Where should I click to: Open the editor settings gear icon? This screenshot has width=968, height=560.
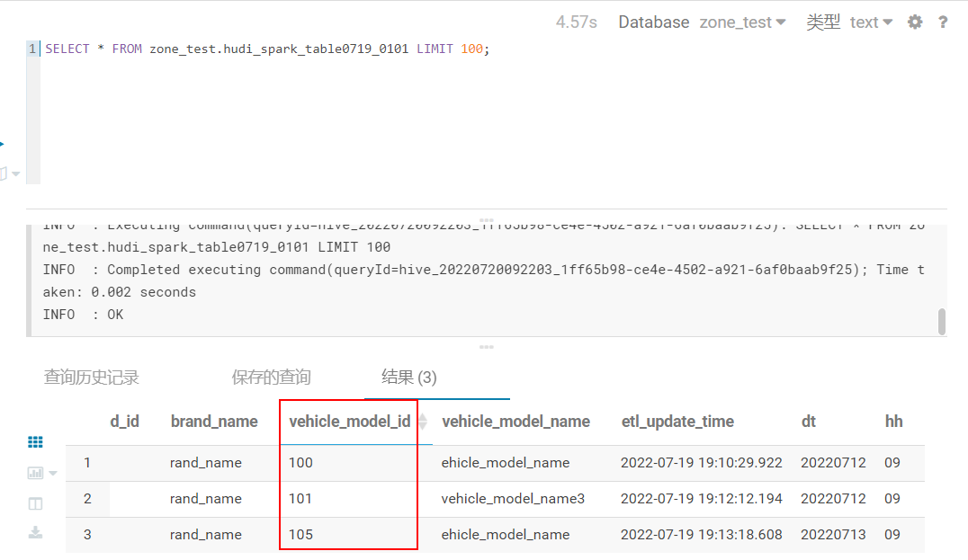coord(915,22)
